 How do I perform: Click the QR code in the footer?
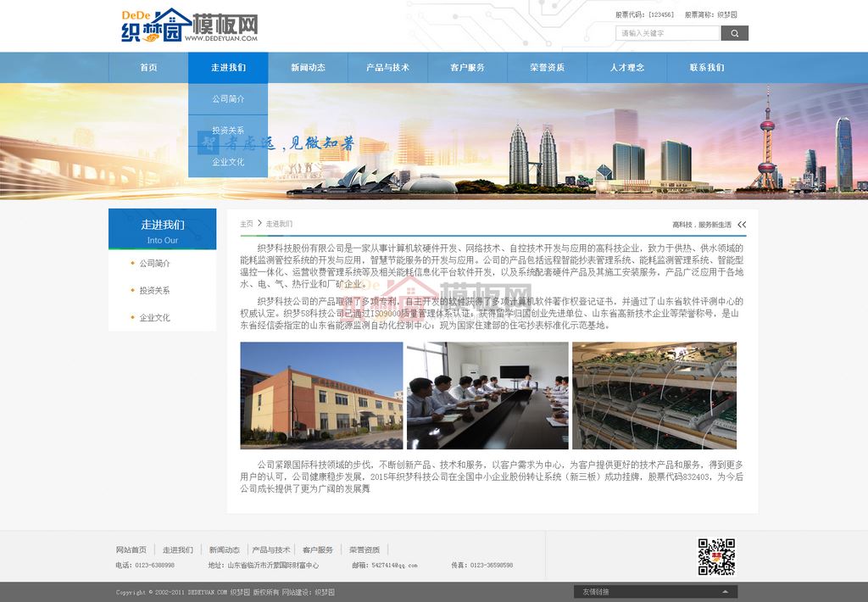(715, 556)
